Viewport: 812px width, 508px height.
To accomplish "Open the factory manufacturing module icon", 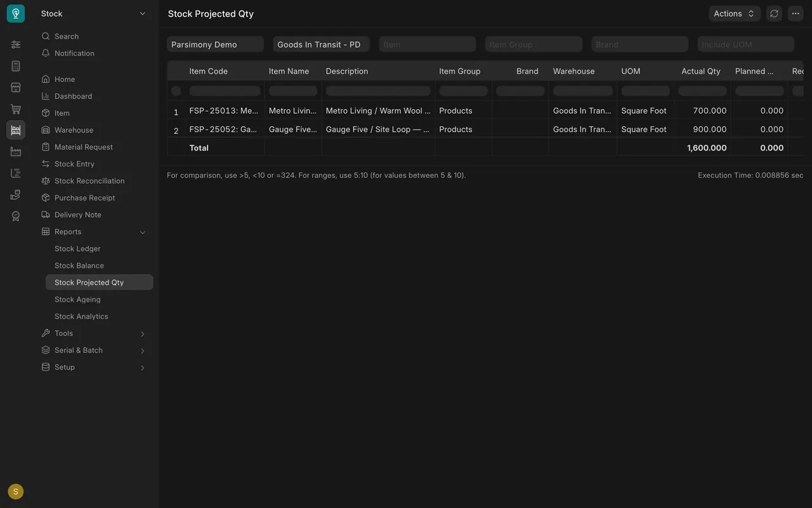I will [x=16, y=152].
